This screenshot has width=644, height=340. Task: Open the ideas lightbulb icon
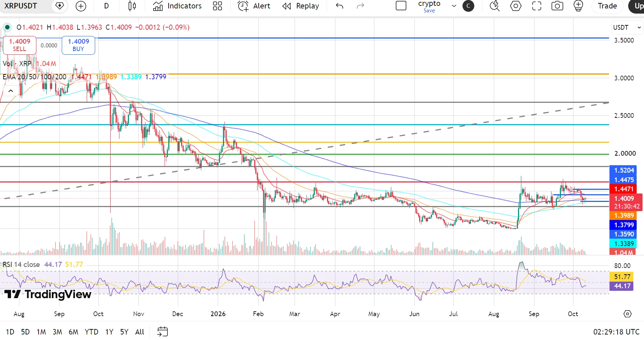click(578, 6)
